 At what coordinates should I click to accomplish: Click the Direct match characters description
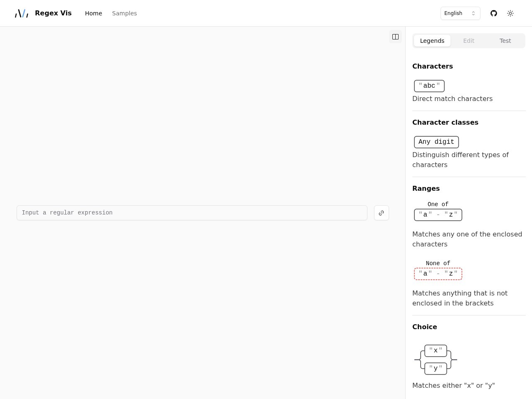point(452,99)
